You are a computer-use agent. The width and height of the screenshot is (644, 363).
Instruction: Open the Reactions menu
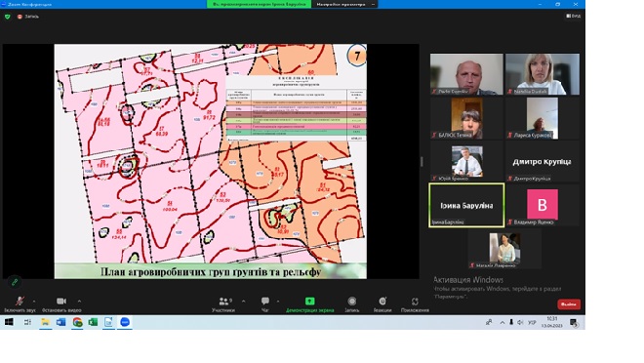coord(382,304)
